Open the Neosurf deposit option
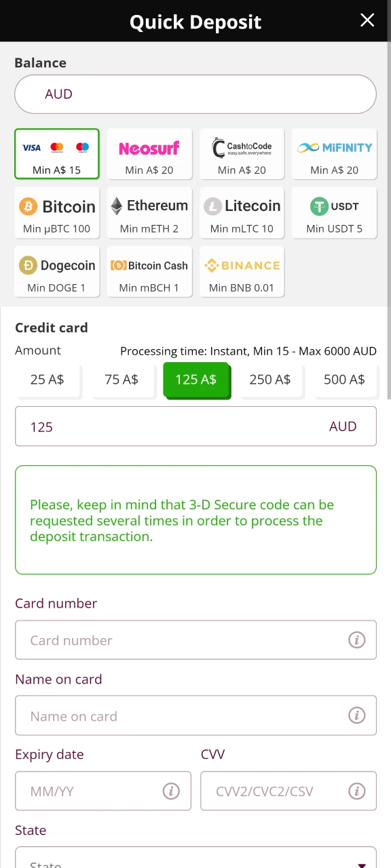 [149, 154]
